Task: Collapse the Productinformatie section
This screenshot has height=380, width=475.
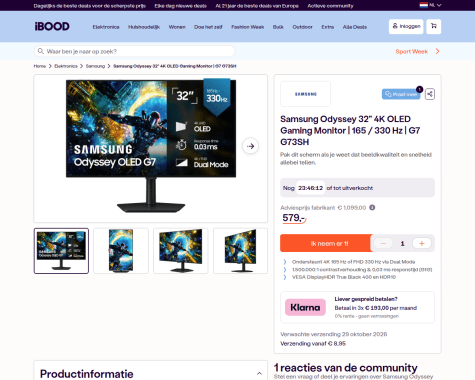Action: pos(259,374)
